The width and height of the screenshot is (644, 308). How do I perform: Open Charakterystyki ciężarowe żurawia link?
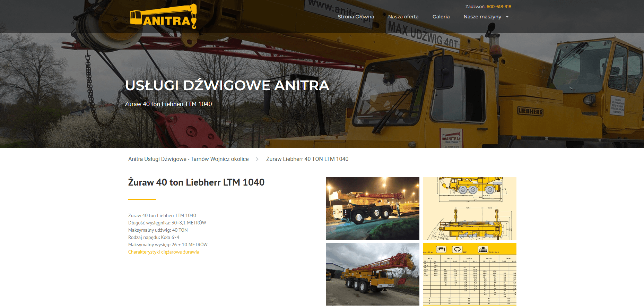(x=164, y=252)
